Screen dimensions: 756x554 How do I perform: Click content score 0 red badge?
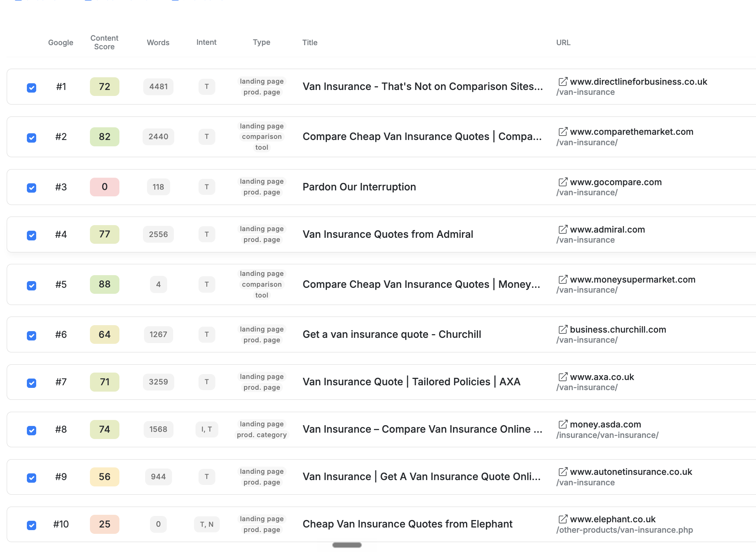point(104,187)
